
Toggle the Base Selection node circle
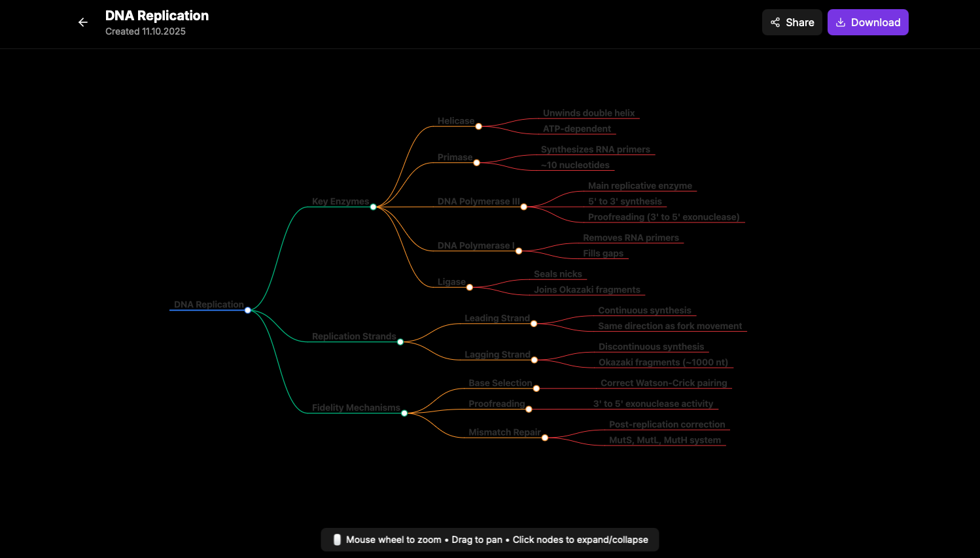pyautogui.click(x=536, y=389)
